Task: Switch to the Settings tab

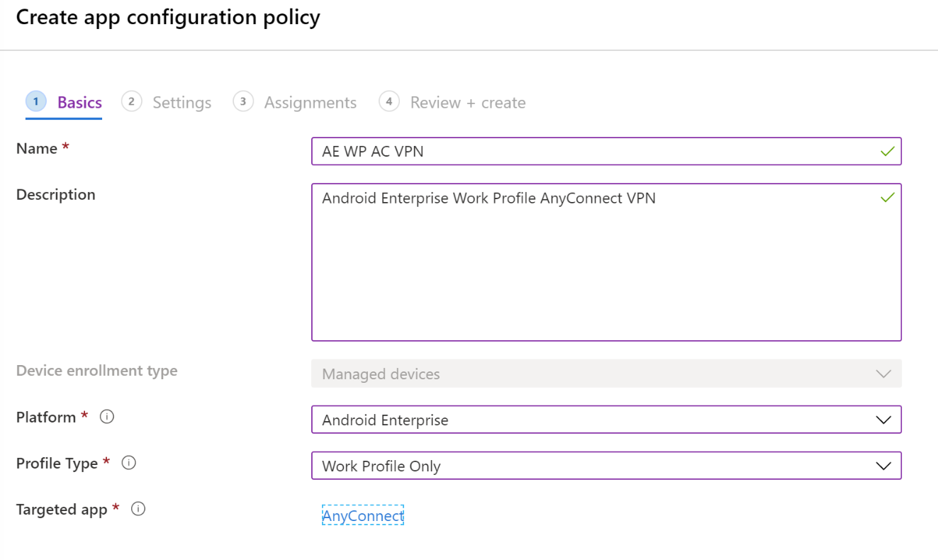Action: (x=182, y=102)
